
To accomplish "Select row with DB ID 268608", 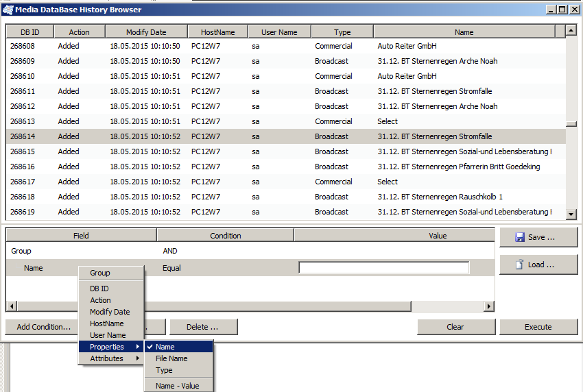I will click(286, 46).
